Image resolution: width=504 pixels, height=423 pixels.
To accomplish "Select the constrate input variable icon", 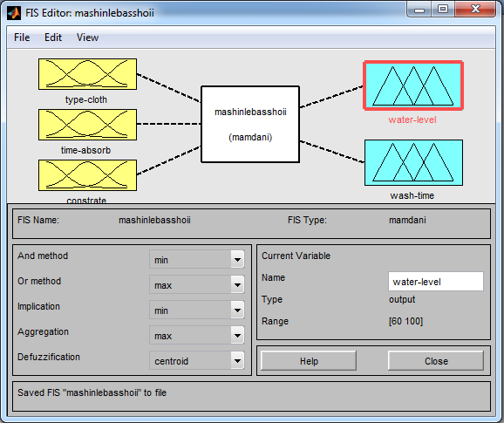I will [x=87, y=175].
